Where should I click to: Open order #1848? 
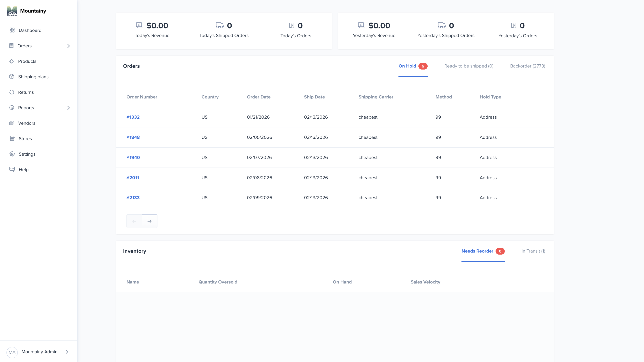(x=133, y=137)
